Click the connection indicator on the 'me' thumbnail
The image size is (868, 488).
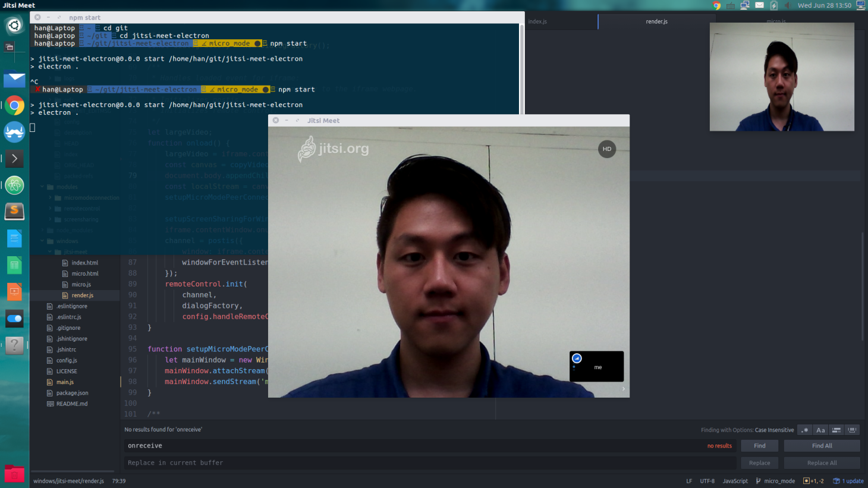(x=577, y=358)
